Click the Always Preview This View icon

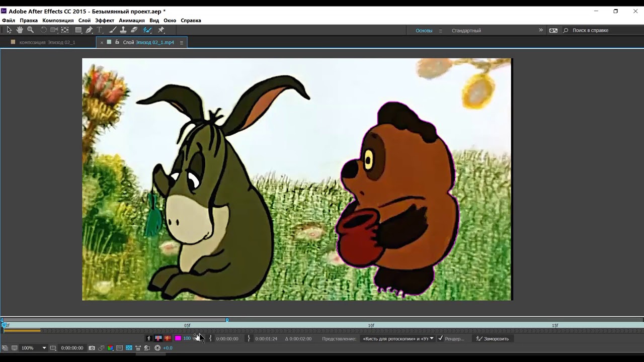coord(5,348)
